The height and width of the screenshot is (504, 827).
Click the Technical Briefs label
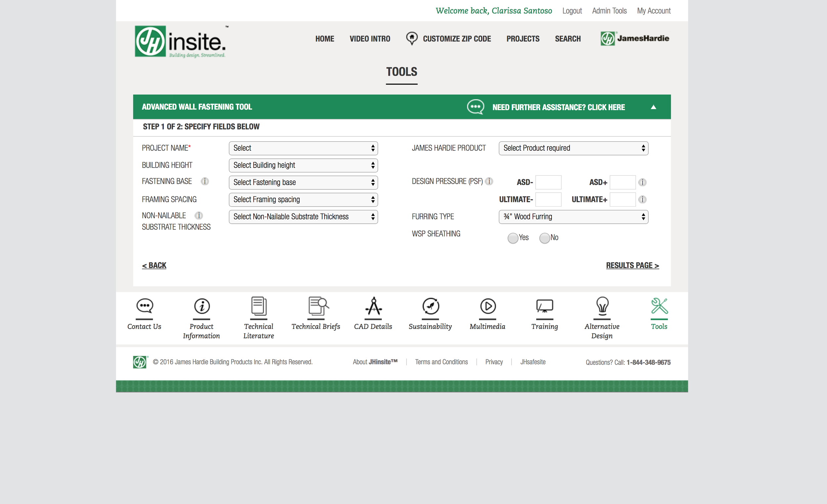pos(316,326)
